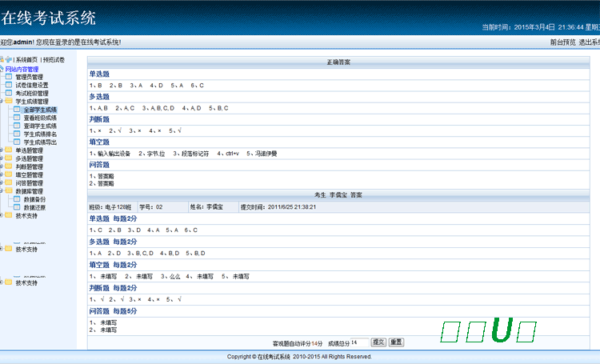Screen dimensions: 600x364
Task: Focus the 成绩总分 score input field
Action: (360, 342)
